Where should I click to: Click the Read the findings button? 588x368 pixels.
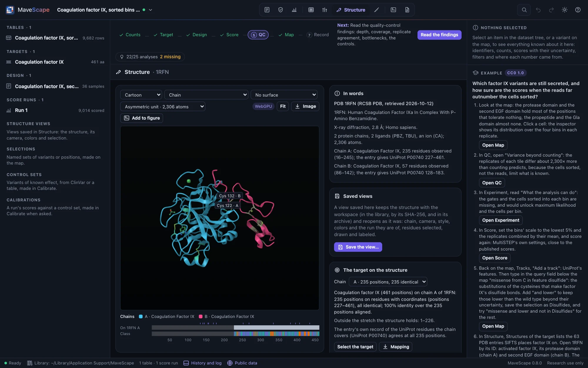point(439,35)
